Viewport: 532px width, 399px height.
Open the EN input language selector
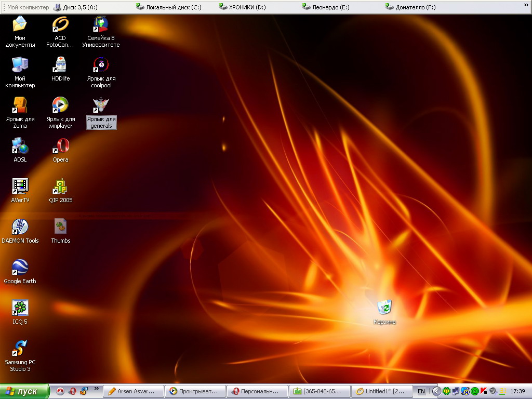421,391
